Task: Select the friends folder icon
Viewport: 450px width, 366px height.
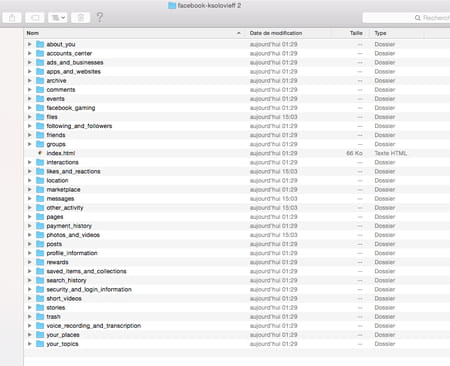Action: coord(40,135)
